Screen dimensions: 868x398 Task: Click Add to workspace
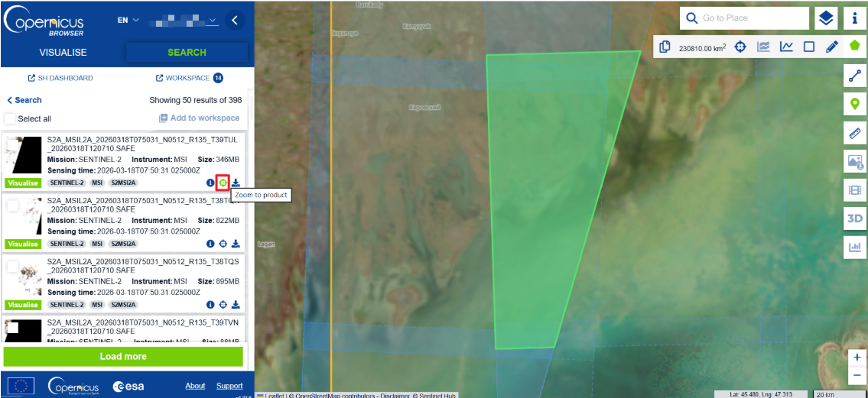pyautogui.click(x=200, y=118)
